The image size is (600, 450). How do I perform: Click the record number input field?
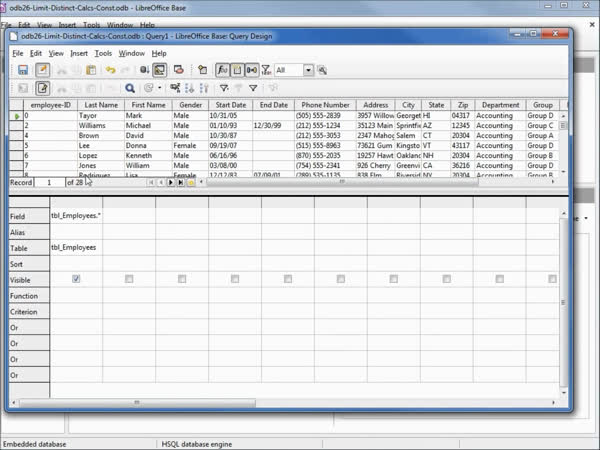[x=49, y=183]
